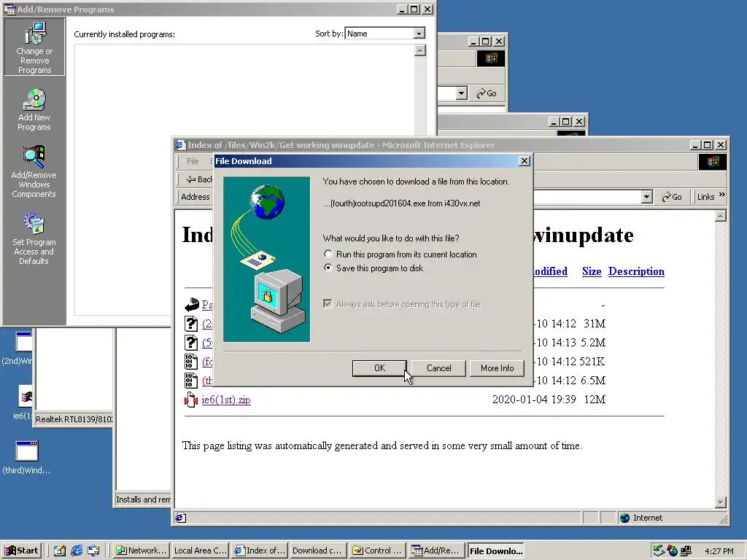Viewport: 747px width, 560px height.
Task: Open the Sort by Name dropdown
Action: tap(419, 34)
